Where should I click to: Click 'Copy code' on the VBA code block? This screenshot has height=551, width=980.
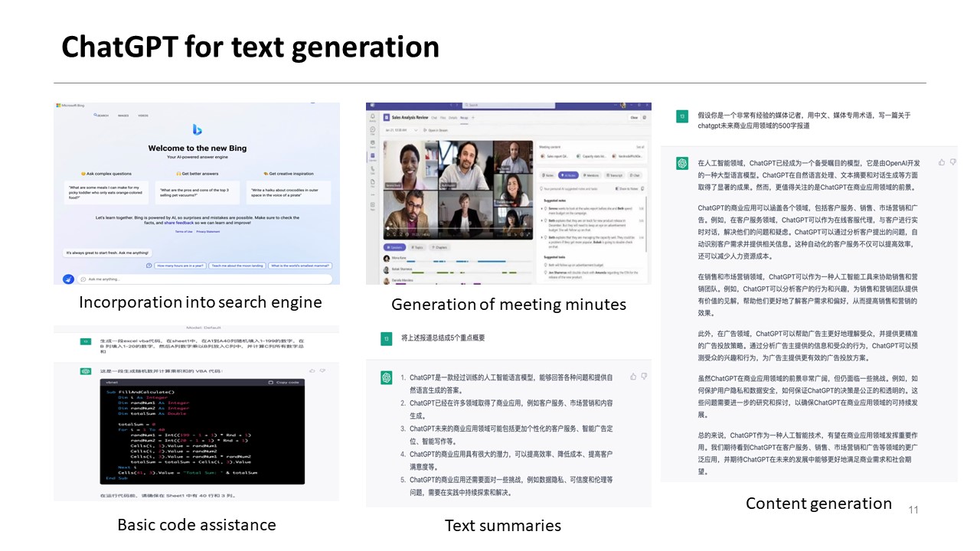coord(283,383)
